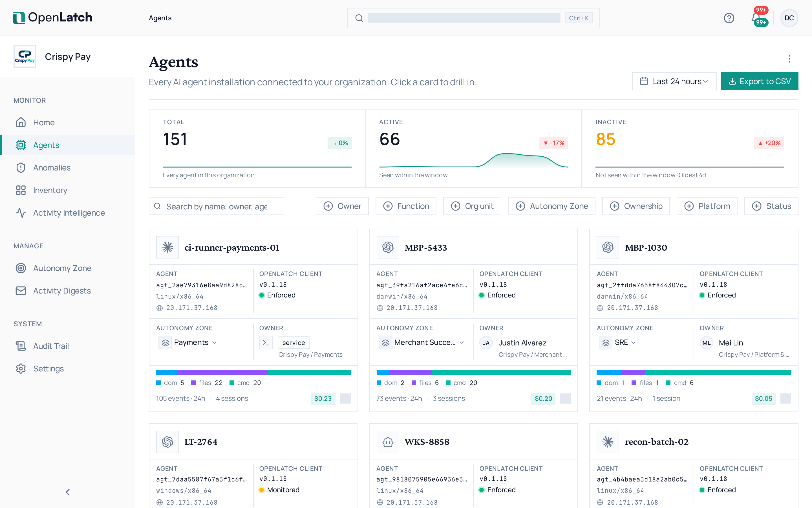The image size is (812, 508).
Task: Click the ML avatar for Mei Lin
Action: point(706,343)
